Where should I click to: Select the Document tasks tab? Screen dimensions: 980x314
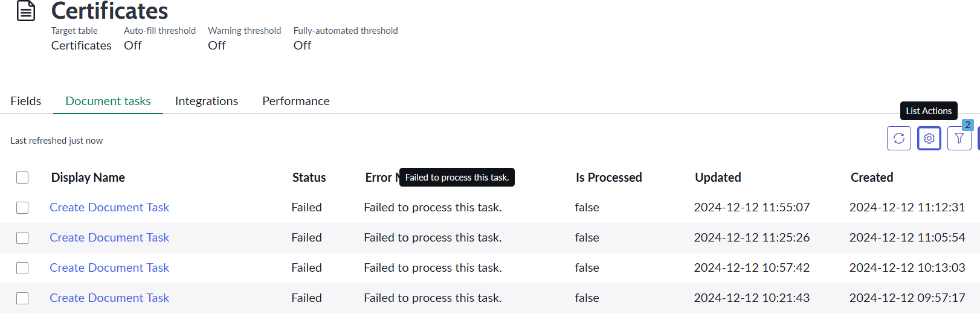point(108,101)
